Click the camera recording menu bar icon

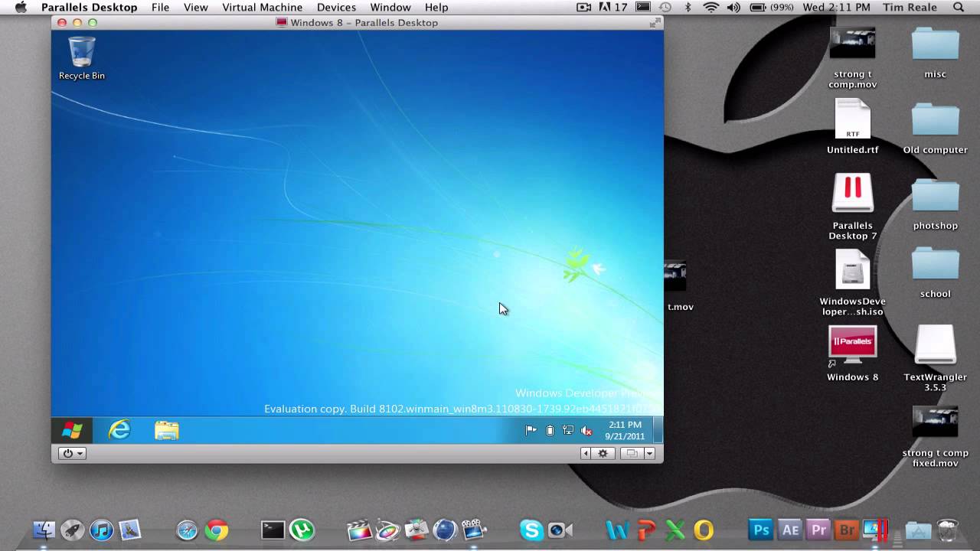tap(584, 7)
